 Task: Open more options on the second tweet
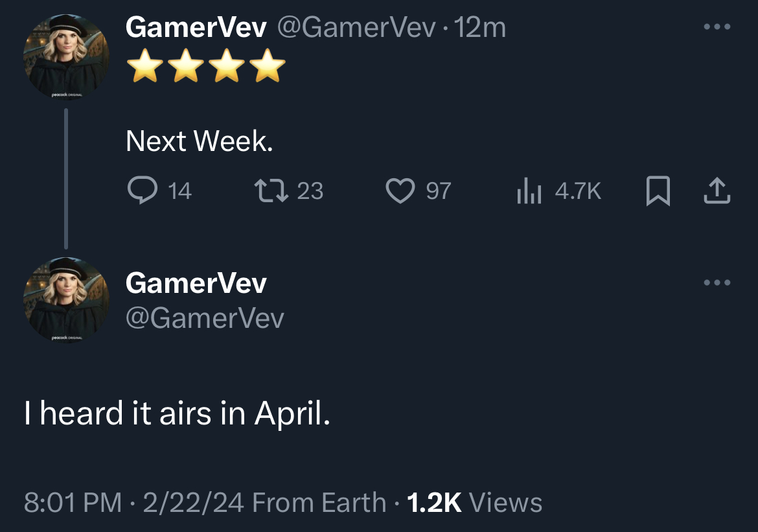coord(717,283)
